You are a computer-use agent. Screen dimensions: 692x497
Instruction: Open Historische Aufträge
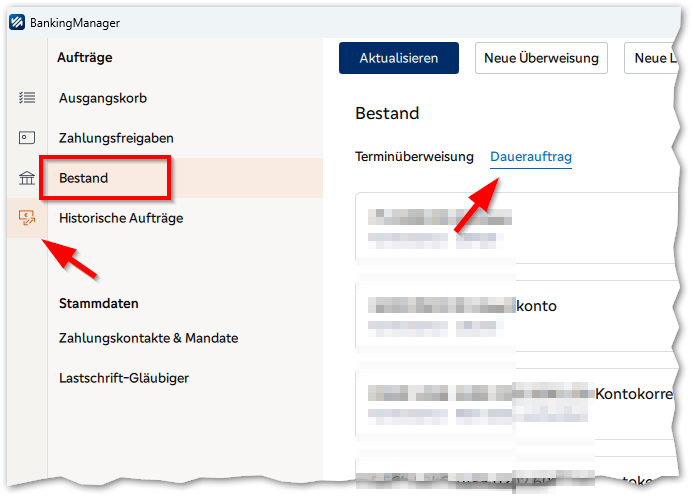point(121,218)
